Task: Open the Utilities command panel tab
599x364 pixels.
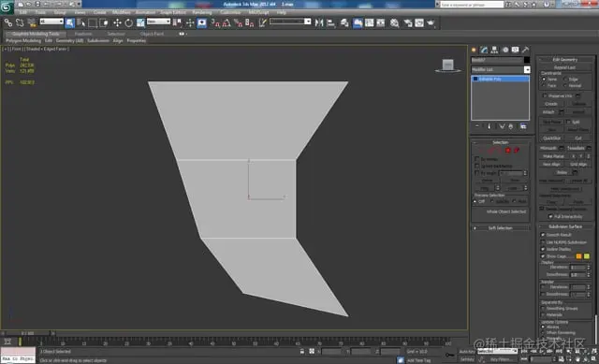Action: tap(526, 50)
